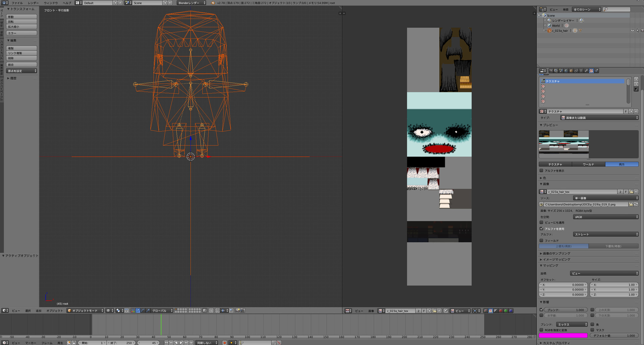This screenshot has width=644, height=345.
Task: Open image file folder icon in UV editor
Action: 434,311
